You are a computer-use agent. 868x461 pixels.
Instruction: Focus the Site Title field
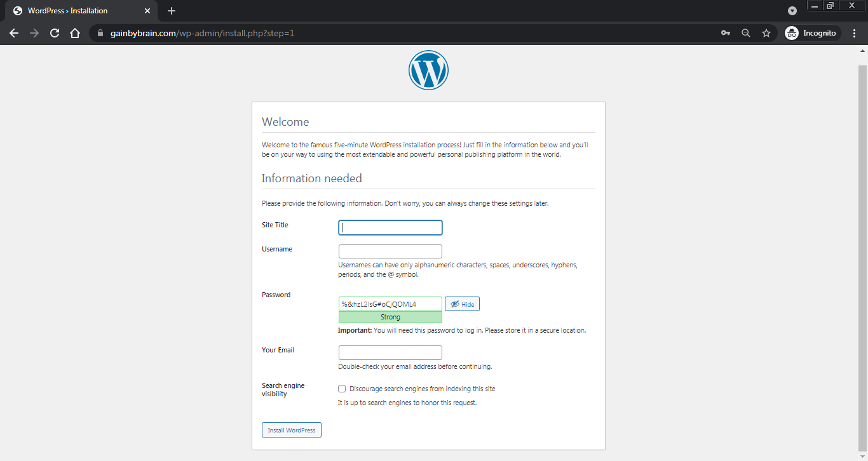pos(390,227)
